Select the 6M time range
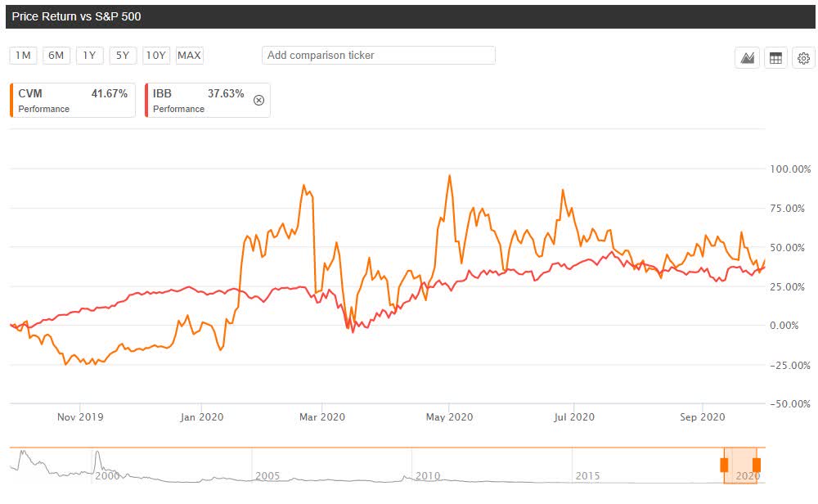This screenshot has height=504, width=818. pos(56,56)
